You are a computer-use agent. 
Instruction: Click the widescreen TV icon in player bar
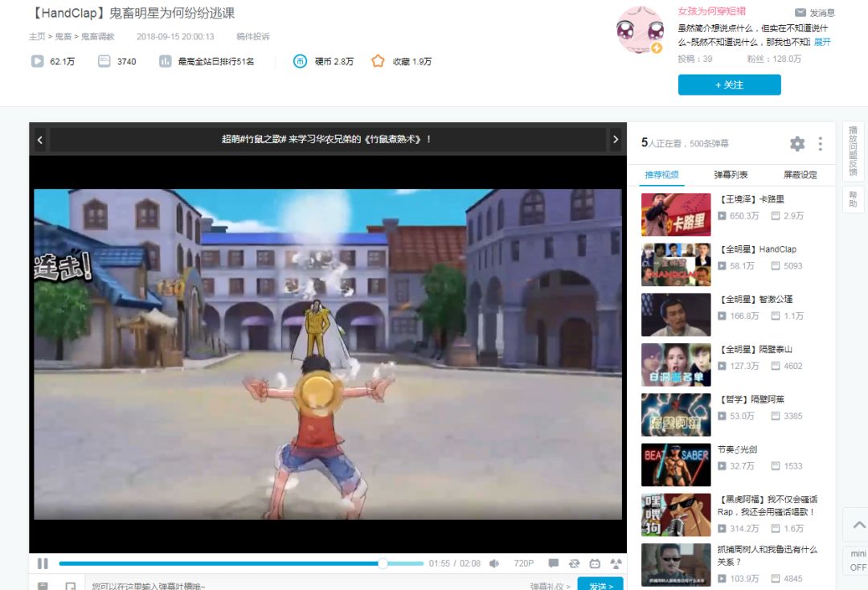(x=595, y=563)
